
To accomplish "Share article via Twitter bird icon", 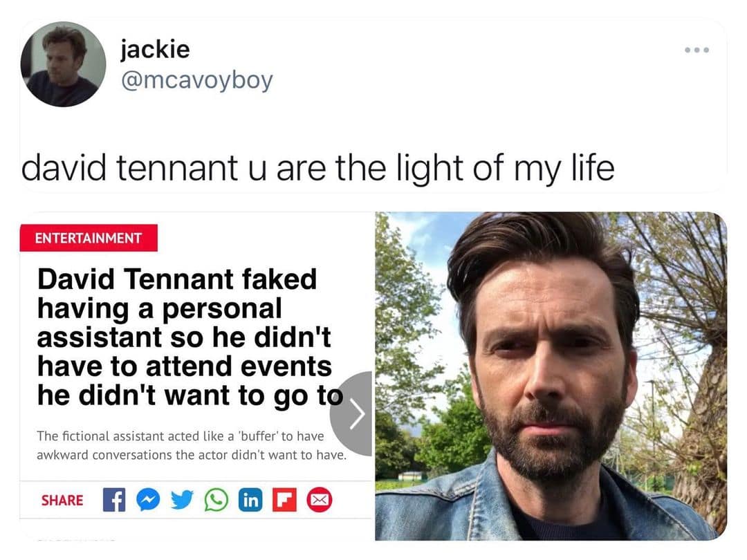I will (182, 500).
